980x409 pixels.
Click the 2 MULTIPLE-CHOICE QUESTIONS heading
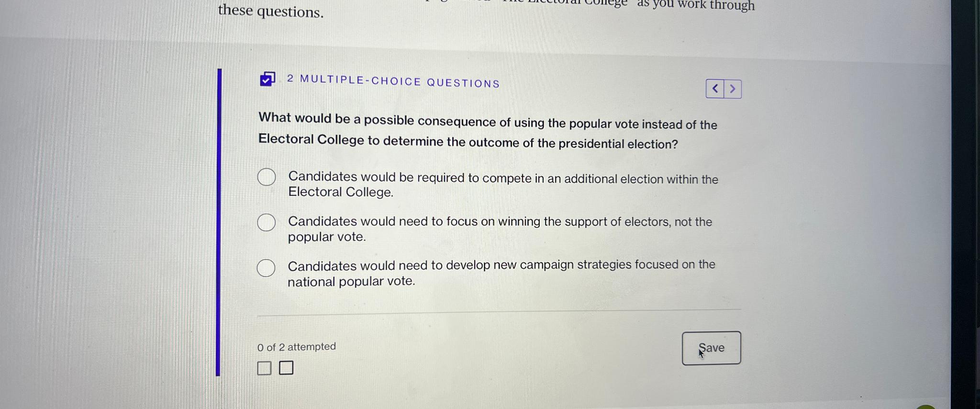393,82
